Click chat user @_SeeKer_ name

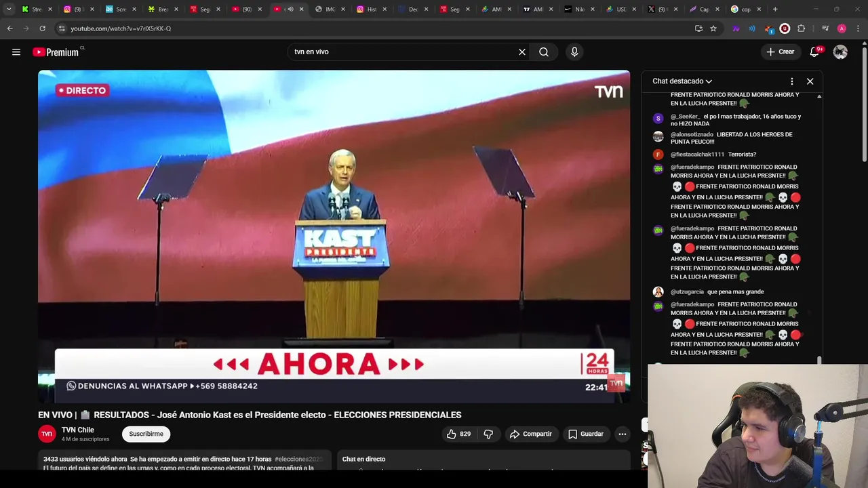pyautogui.click(x=685, y=117)
